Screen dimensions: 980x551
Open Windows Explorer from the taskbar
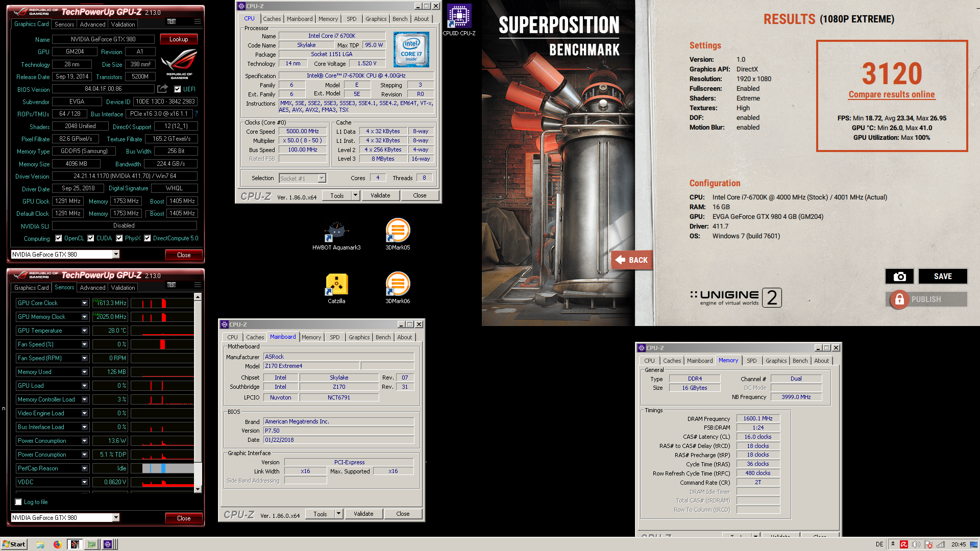[x=40, y=544]
